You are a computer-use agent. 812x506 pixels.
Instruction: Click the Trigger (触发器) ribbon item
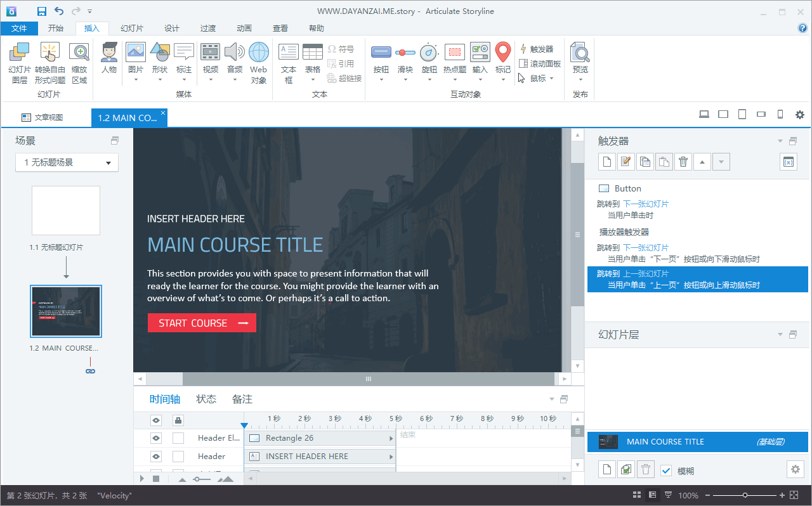pyautogui.click(x=537, y=49)
